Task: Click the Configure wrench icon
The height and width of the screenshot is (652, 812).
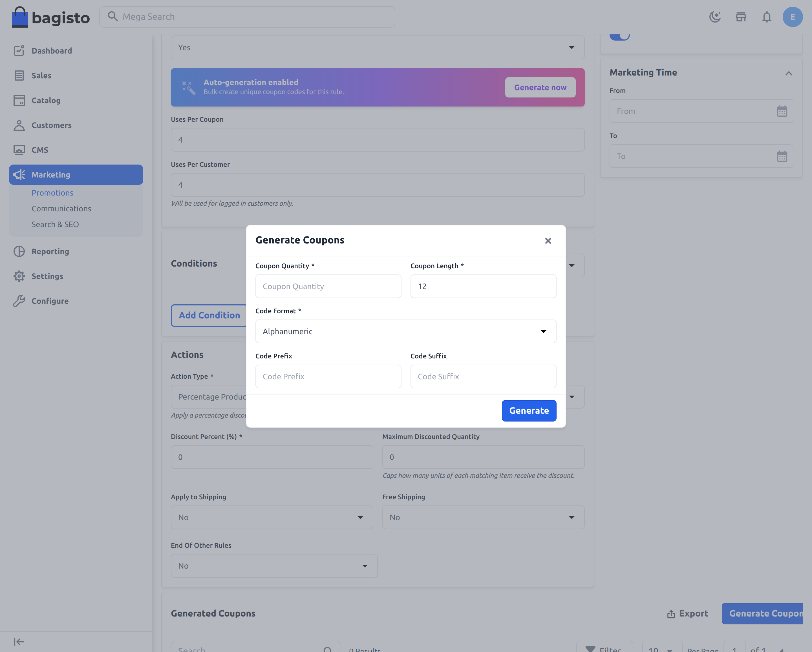Action: point(19,301)
